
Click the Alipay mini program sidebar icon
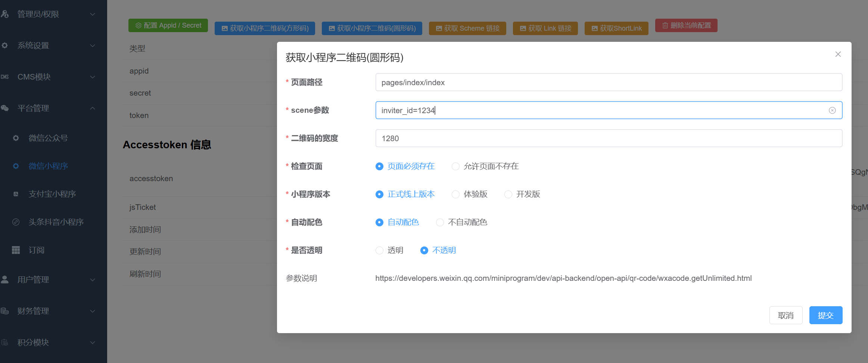click(x=16, y=194)
